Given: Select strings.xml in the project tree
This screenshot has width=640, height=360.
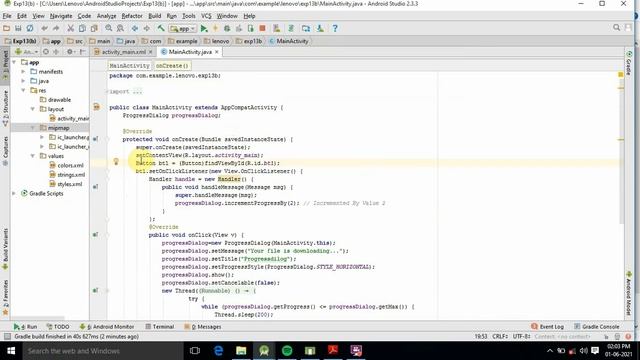Looking at the screenshot, I should pos(67,175).
